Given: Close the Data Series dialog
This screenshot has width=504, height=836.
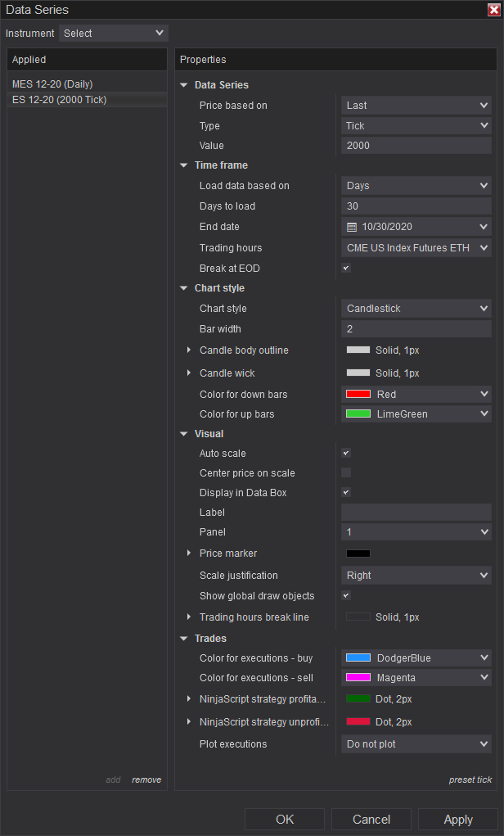Looking at the screenshot, I should click(493, 10).
